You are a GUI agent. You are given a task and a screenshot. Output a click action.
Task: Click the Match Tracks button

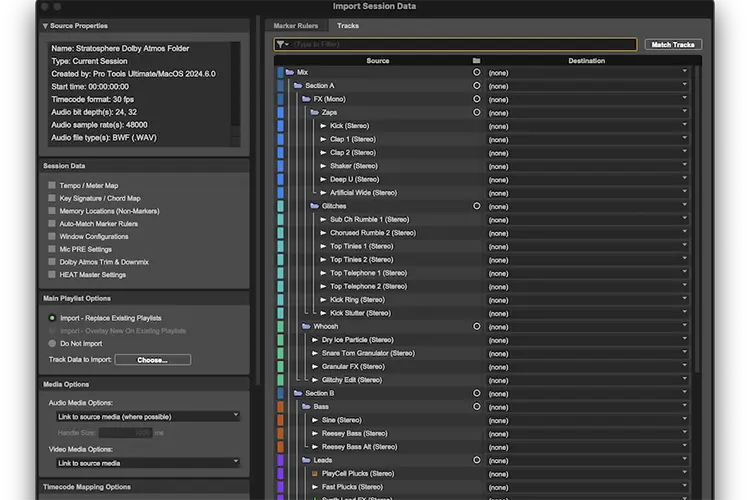[673, 44]
